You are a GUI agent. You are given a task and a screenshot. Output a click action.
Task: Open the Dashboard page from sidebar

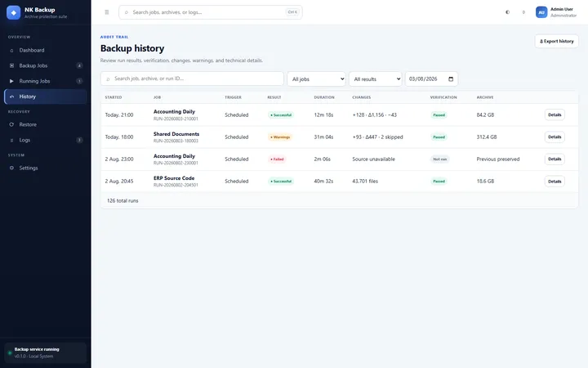coord(46,50)
